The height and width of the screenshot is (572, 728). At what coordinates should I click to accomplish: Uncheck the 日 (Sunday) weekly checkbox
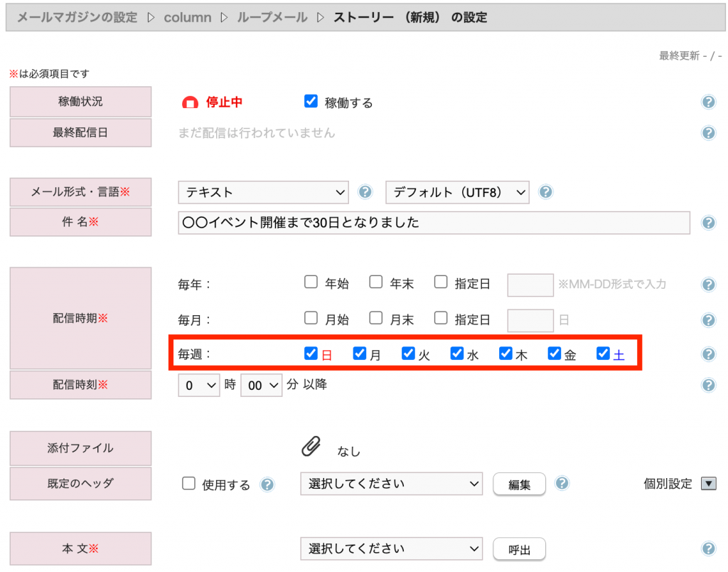[x=311, y=354]
